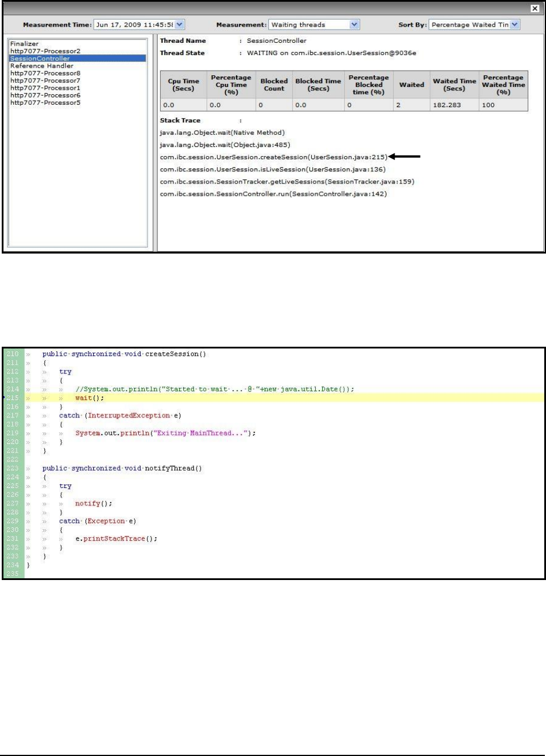Click the "Exiting MainThread..." println line
Viewport: 546px width, 756px height.
tap(165, 432)
